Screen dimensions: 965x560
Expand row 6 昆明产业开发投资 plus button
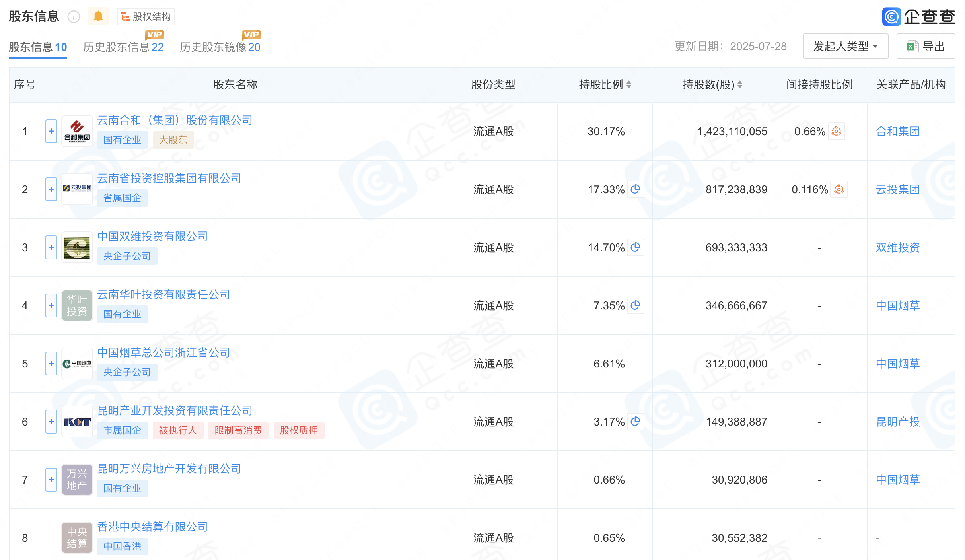pyautogui.click(x=51, y=422)
